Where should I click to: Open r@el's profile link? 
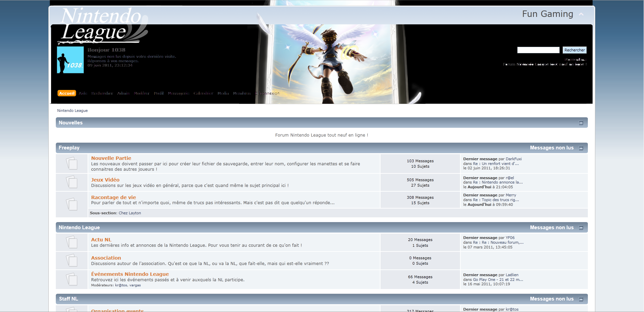click(x=510, y=178)
